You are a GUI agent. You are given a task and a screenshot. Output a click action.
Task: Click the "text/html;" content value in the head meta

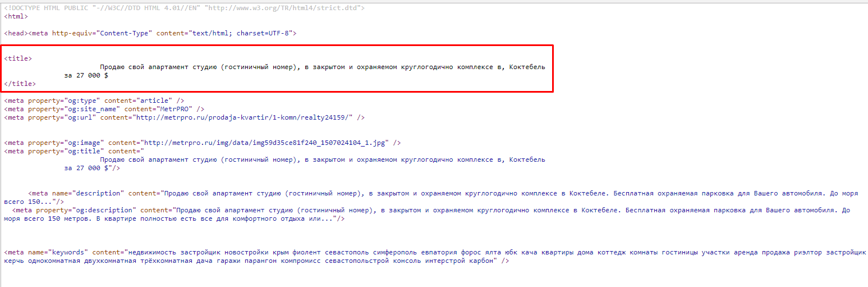(x=212, y=33)
